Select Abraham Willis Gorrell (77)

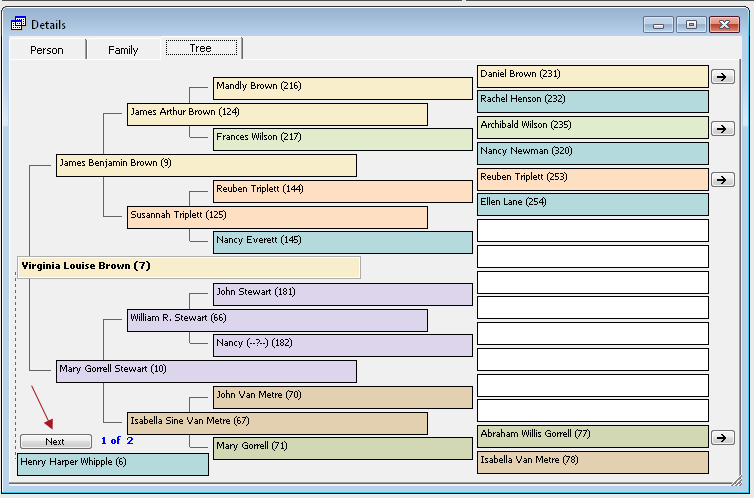[x=592, y=436]
